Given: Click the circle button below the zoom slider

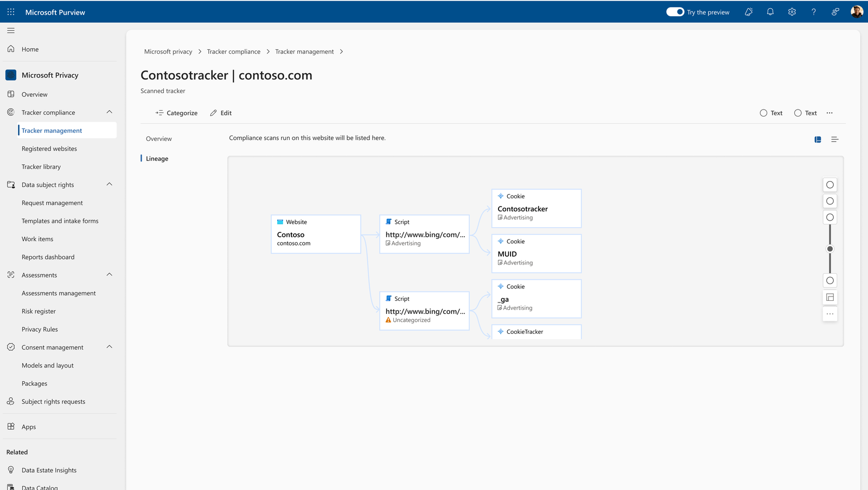Looking at the screenshot, I should [x=830, y=280].
